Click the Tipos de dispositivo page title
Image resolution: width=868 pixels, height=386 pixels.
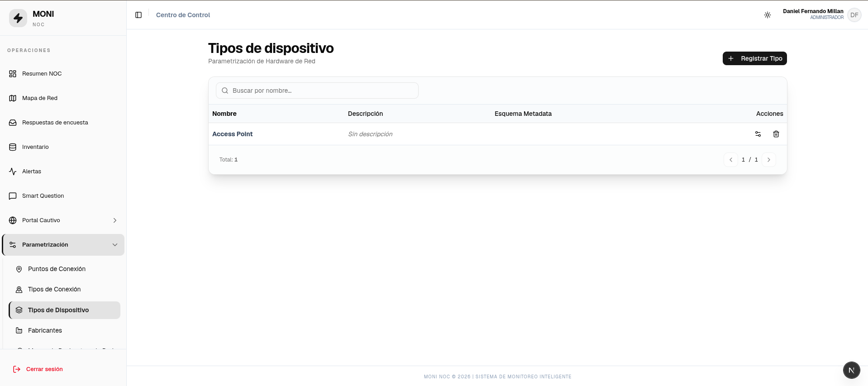(271, 48)
